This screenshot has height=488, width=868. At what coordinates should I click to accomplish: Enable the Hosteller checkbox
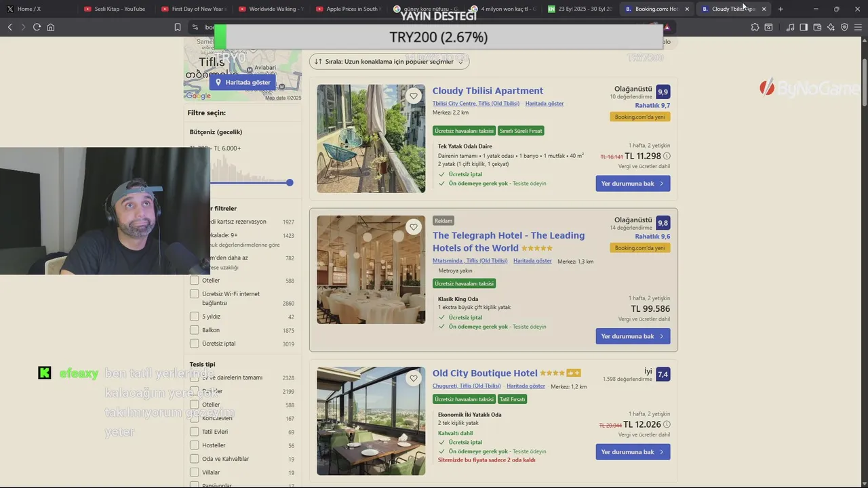195,445
